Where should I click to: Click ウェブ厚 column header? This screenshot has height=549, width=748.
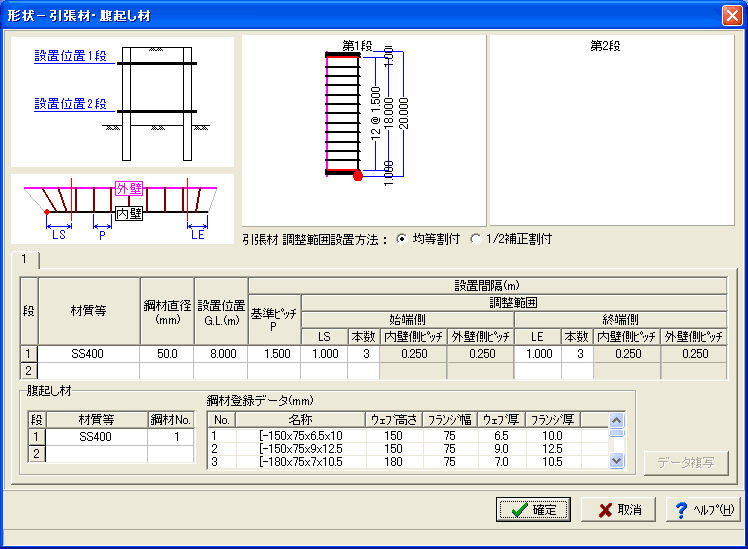pos(502,420)
